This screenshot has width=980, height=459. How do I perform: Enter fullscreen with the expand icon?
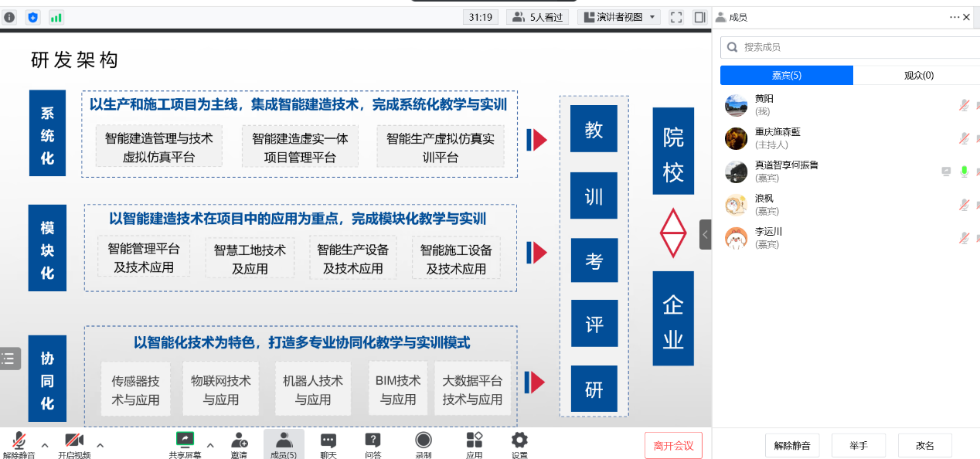point(676,17)
